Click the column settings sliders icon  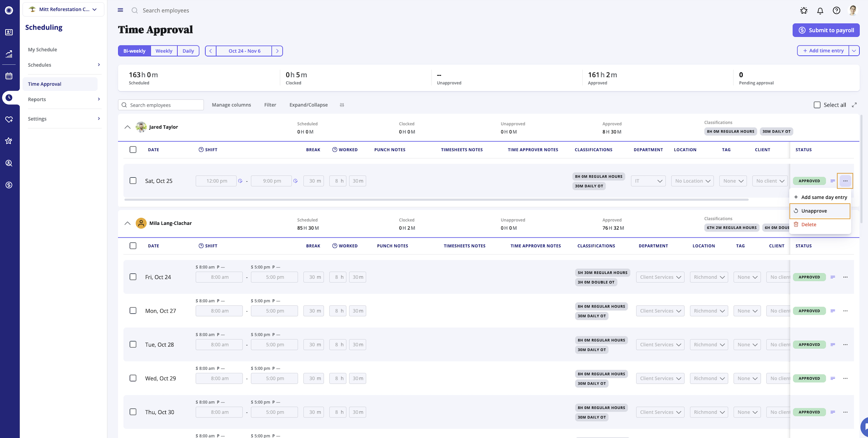(x=342, y=105)
